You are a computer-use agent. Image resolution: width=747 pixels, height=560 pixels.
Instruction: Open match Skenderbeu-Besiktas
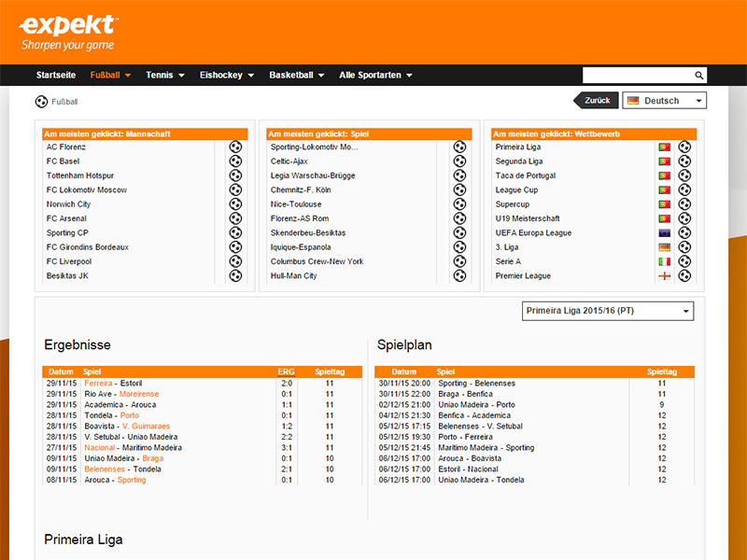point(308,232)
